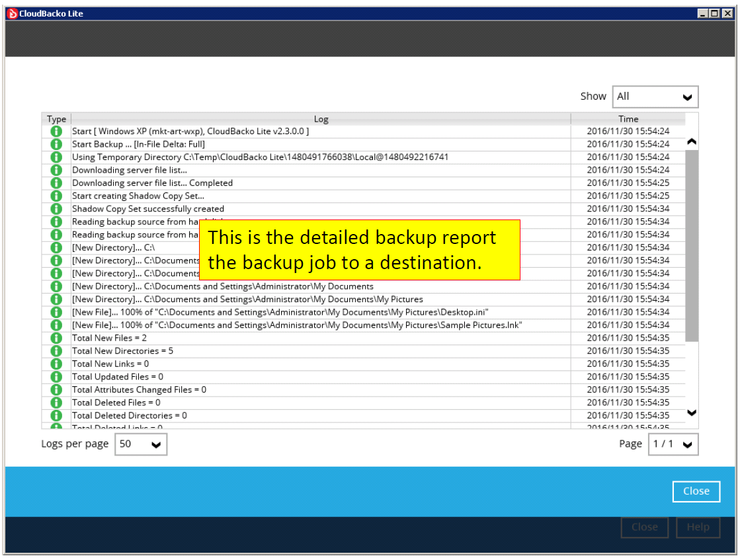Click info icon beside 'Downloading server file list... Completed'
Image resolution: width=742 pixels, height=560 pixels.
coord(56,182)
